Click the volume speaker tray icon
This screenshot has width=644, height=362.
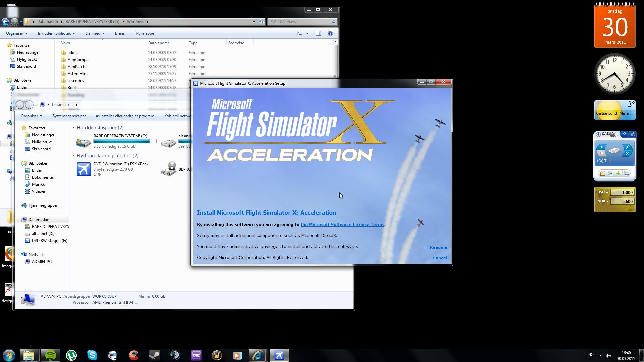tap(608, 355)
